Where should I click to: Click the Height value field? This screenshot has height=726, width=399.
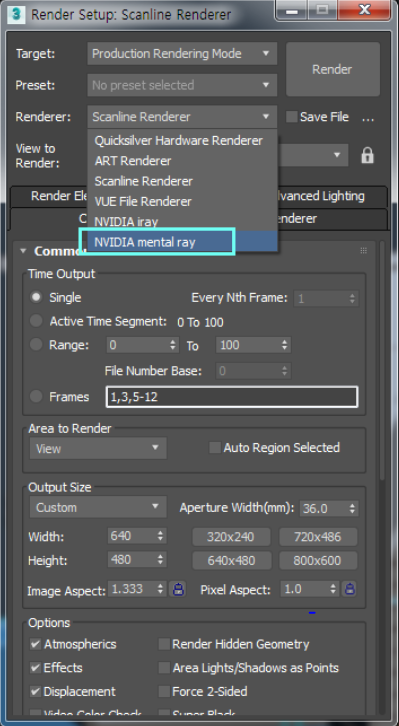pyautogui.click(x=132, y=560)
